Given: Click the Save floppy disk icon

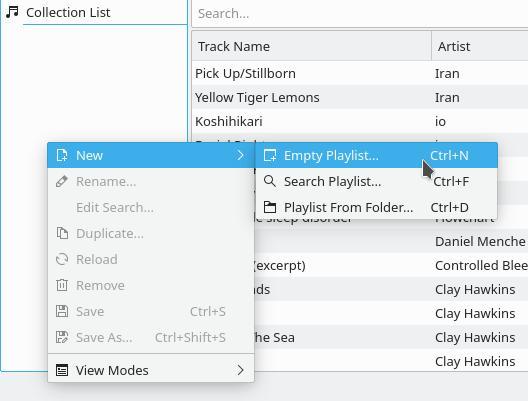Looking at the screenshot, I should 62,311.
